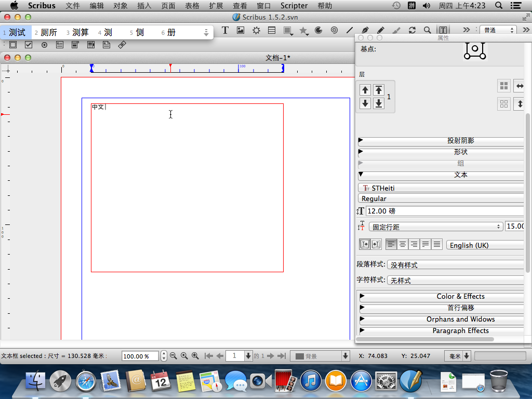Toggle right-to-left text direction
The height and width of the screenshot is (399, 532).
376,244
